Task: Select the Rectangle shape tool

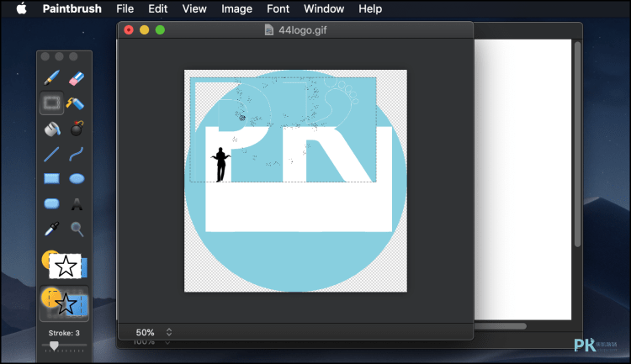Action: (x=51, y=178)
